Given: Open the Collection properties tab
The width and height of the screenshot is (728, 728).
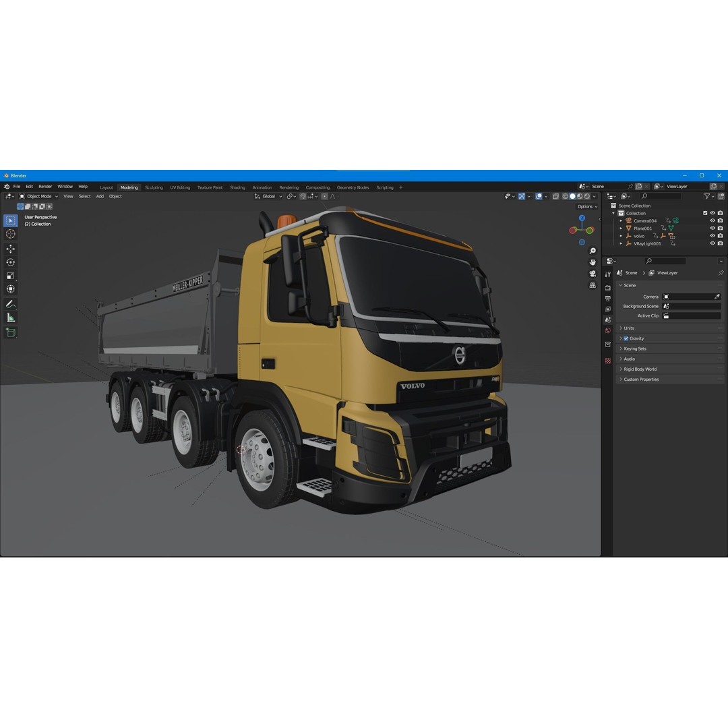Looking at the screenshot, I should click(608, 344).
